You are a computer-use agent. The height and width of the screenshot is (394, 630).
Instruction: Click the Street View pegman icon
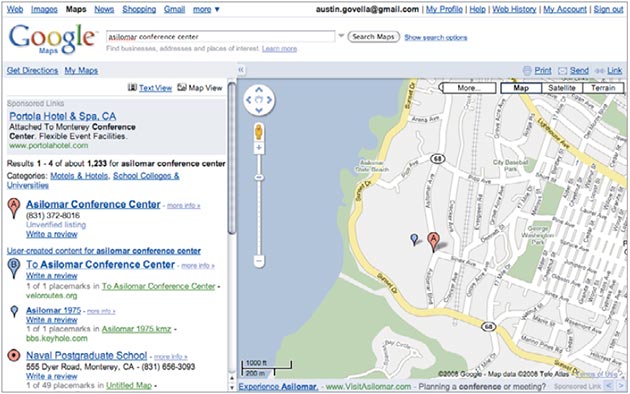[x=259, y=132]
